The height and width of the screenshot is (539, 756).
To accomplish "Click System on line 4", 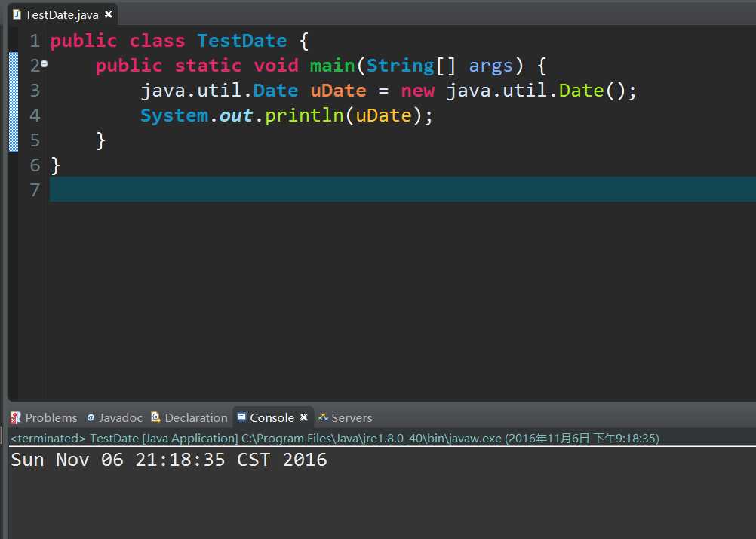I will tap(174, 115).
